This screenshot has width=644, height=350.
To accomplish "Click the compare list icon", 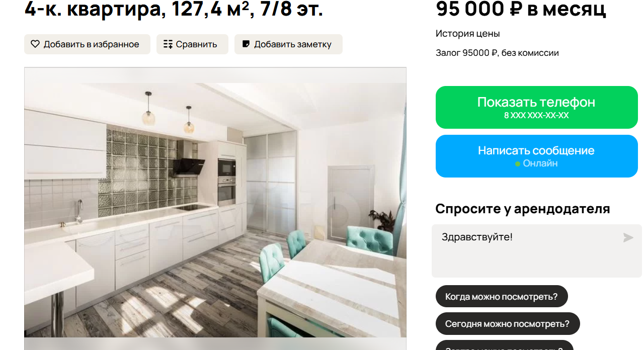I will (168, 44).
